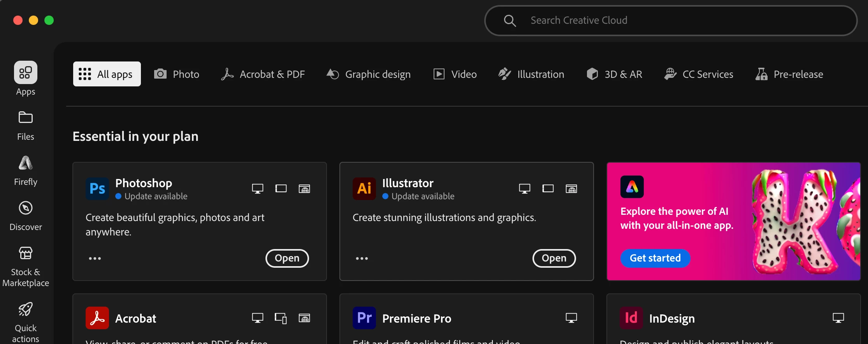Open the Files section in sidebar
Image resolution: width=868 pixels, height=344 pixels.
26,126
